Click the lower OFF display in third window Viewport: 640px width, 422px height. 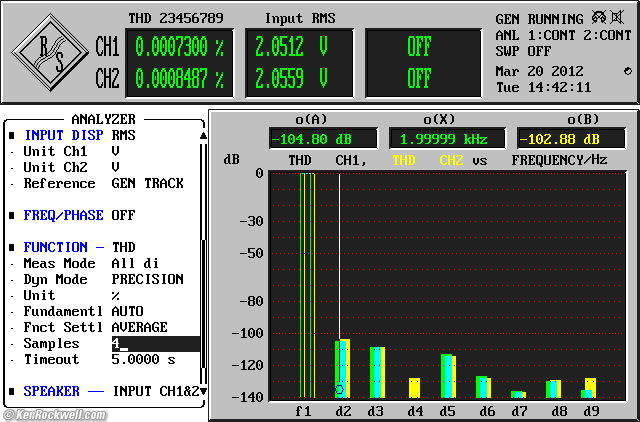pyautogui.click(x=419, y=78)
